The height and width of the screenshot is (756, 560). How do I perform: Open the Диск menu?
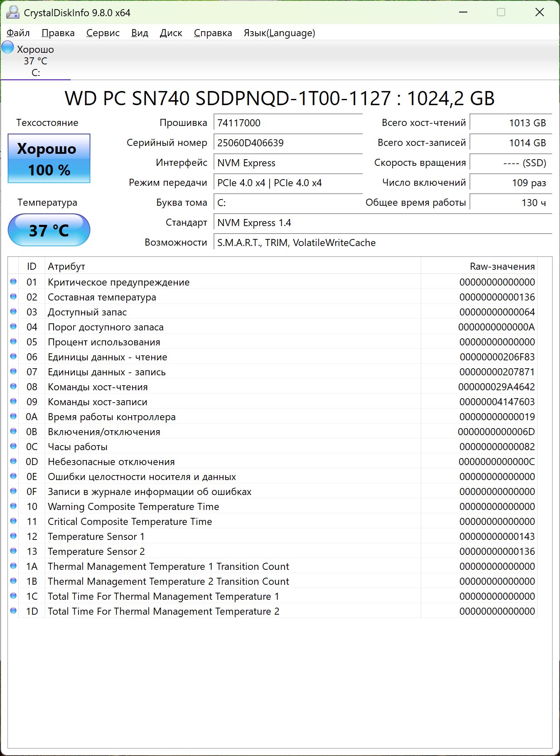[171, 33]
